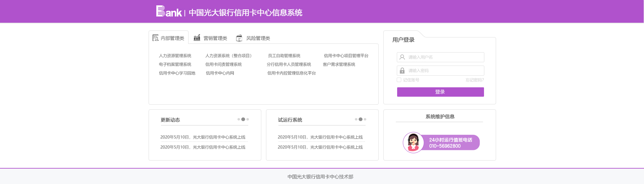The height and width of the screenshot is (184, 644).
Task: Select first pager dot in 试运行系统
Action: (x=356, y=119)
